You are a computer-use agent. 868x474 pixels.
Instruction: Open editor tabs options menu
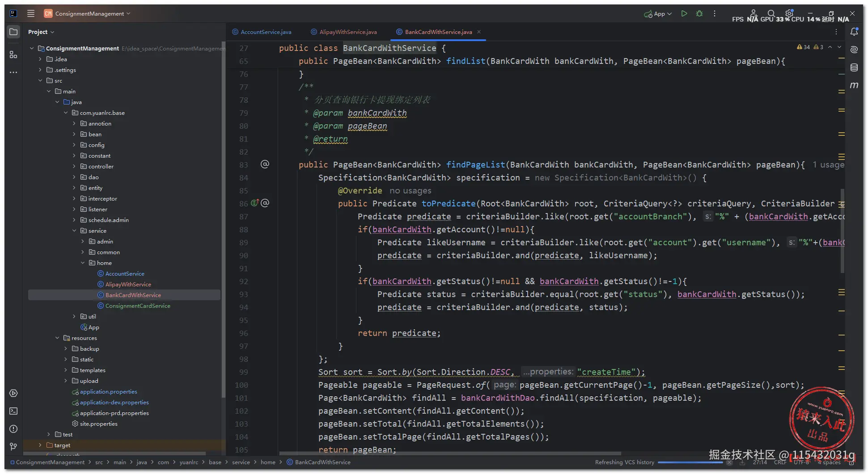tap(836, 32)
